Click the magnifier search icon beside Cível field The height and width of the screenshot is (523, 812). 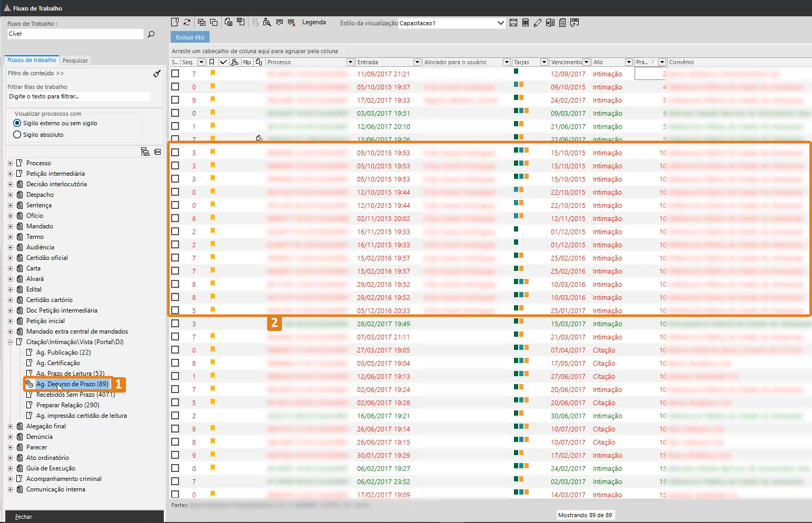click(x=151, y=34)
